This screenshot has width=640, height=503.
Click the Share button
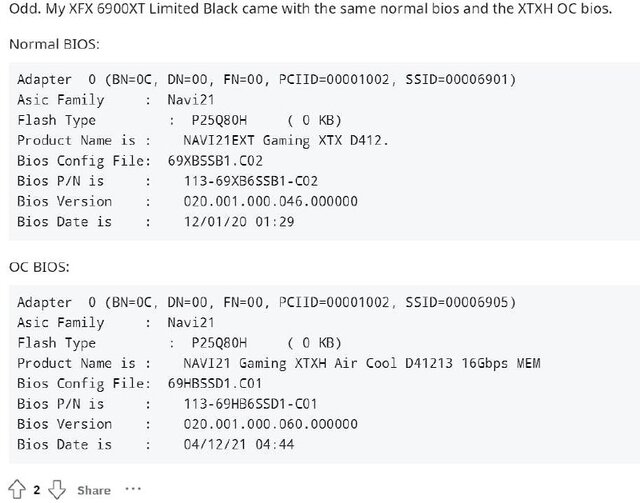pos(94,490)
